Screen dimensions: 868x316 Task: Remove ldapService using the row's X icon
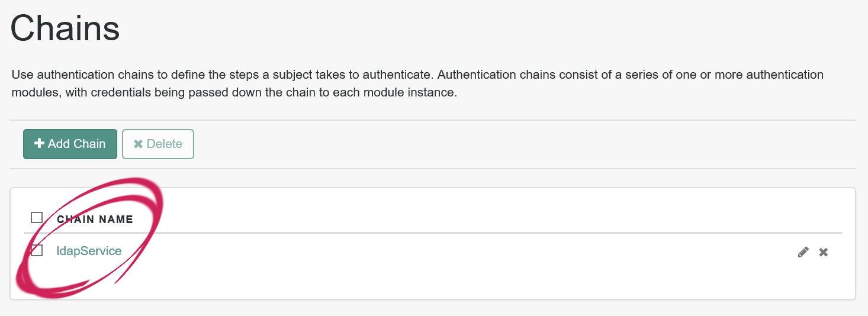coord(823,252)
